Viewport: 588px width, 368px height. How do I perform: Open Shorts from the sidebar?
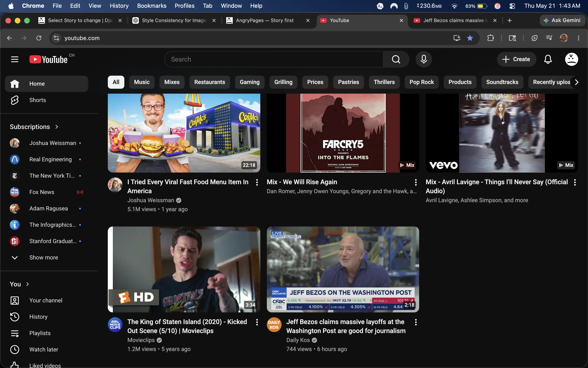pos(46,100)
